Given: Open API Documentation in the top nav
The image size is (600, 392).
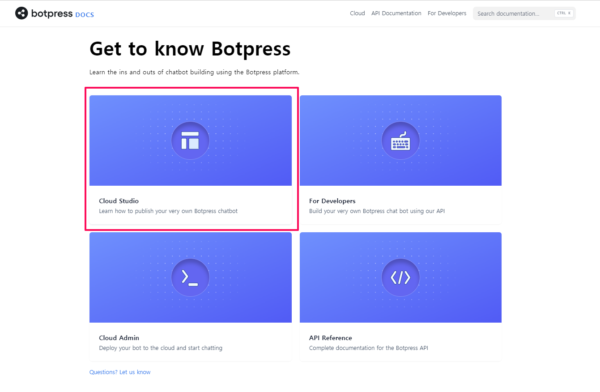Looking at the screenshot, I should pos(396,13).
